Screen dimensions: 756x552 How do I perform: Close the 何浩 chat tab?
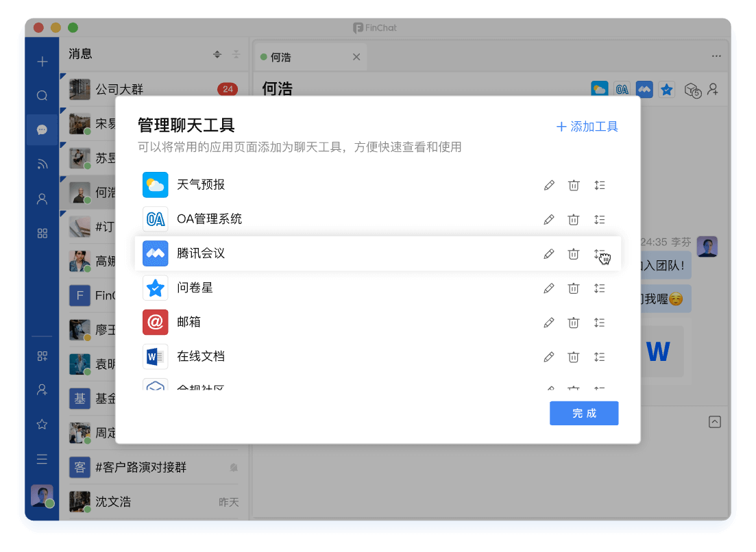pos(356,58)
